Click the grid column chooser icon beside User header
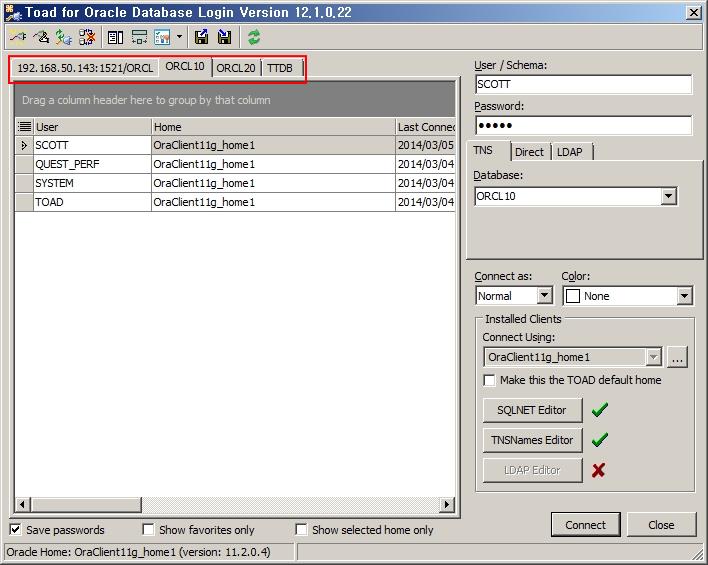The height and width of the screenshot is (565, 708). coord(25,127)
